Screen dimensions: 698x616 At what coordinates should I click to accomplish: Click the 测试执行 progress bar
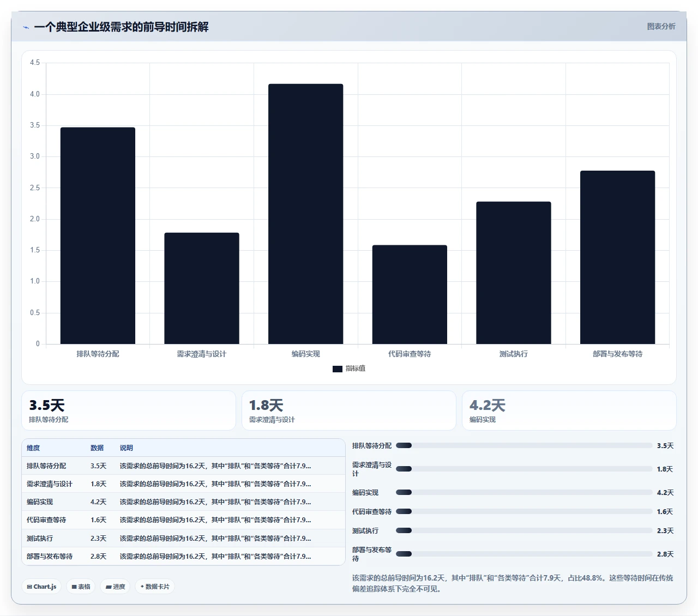coord(524,530)
